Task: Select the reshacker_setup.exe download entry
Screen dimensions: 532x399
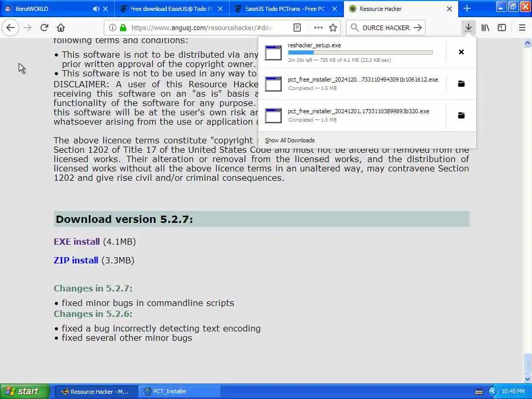Action: point(352,52)
